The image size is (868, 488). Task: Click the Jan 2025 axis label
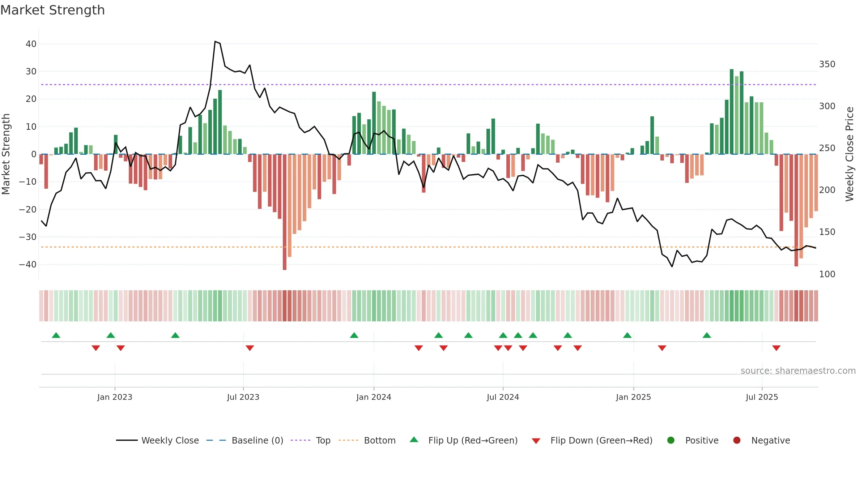pyautogui.click(x=633, y=397)
